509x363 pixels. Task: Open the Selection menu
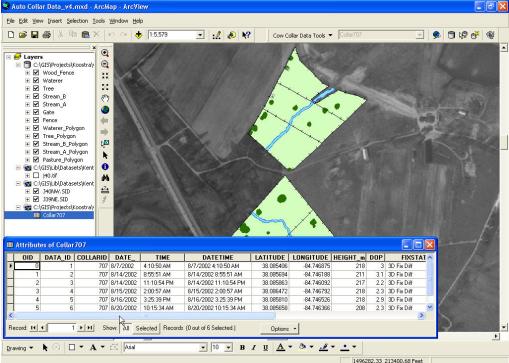tap(77, 21)
